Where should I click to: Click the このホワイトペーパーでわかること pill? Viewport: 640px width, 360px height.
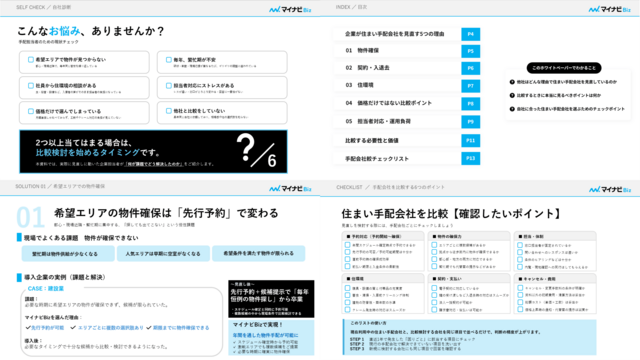click(564, 68)
